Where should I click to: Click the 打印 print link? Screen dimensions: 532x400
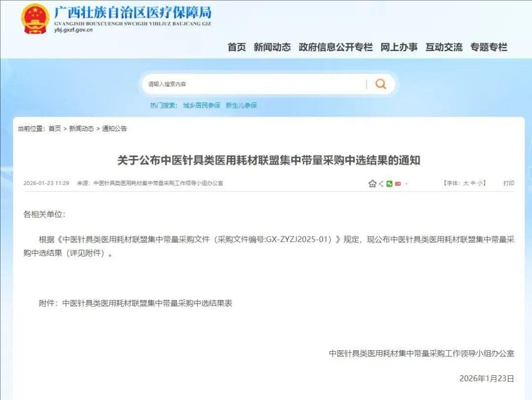[x=508, y=183]
